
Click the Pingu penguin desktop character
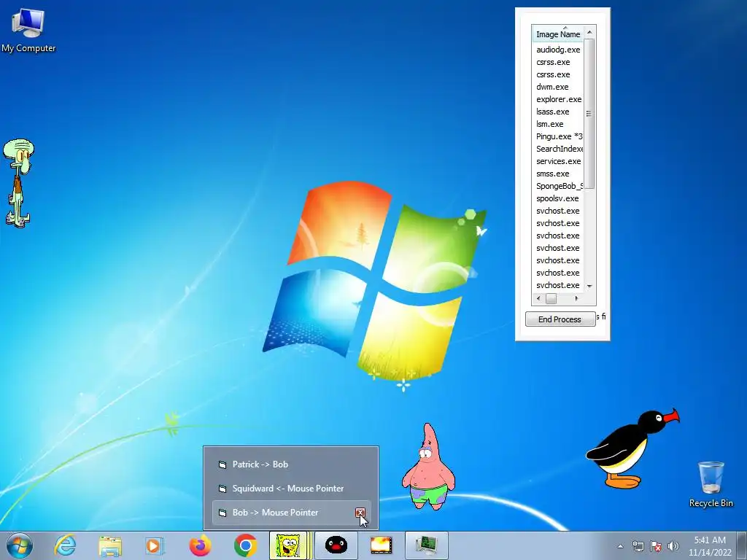[x=632, y=448]
